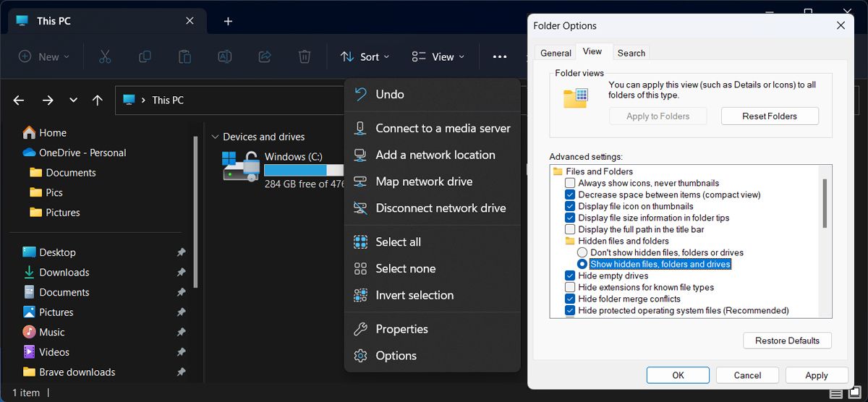Open recent locations dropdown chevron
868x402 pixels.
(73, 100)
